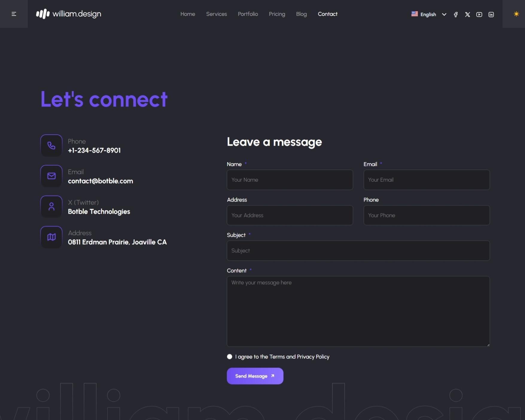
Task: Click the william.design logo
Action: pyautogui.click(x=69, y=14)
